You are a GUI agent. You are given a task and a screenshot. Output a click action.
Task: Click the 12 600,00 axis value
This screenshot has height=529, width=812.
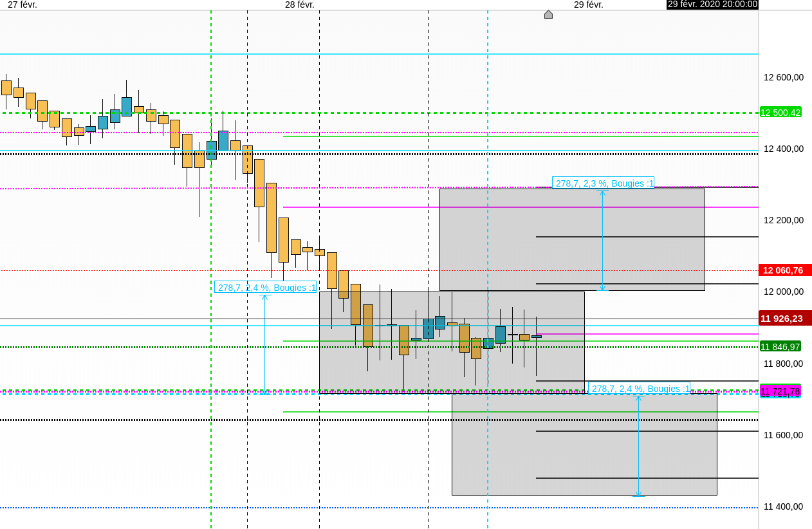(783, 77)
